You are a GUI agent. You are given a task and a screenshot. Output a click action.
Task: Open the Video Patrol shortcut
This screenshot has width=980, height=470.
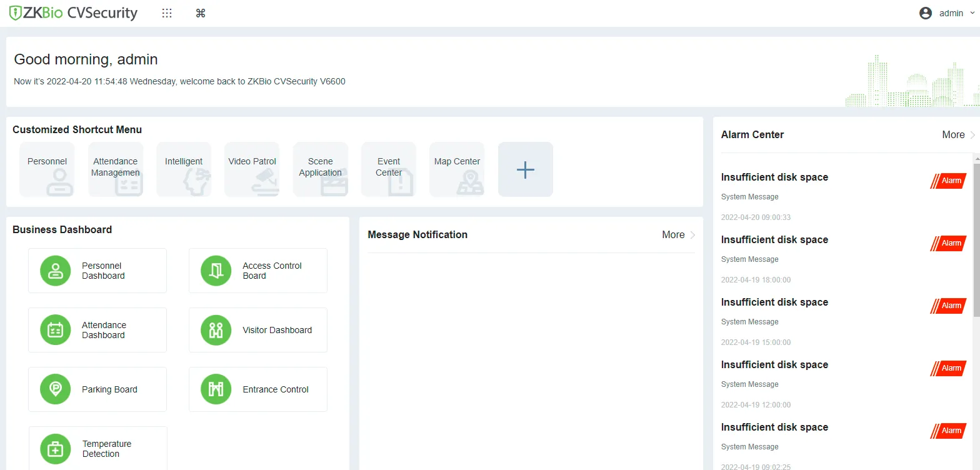(252, 169)
